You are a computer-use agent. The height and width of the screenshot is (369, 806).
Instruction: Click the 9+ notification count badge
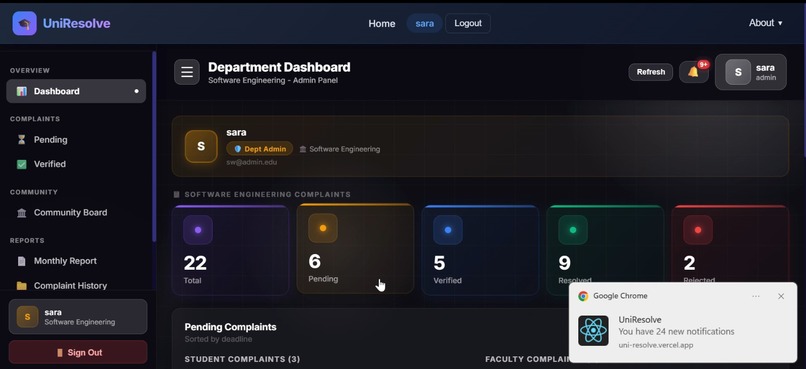(x=703, y=64)
